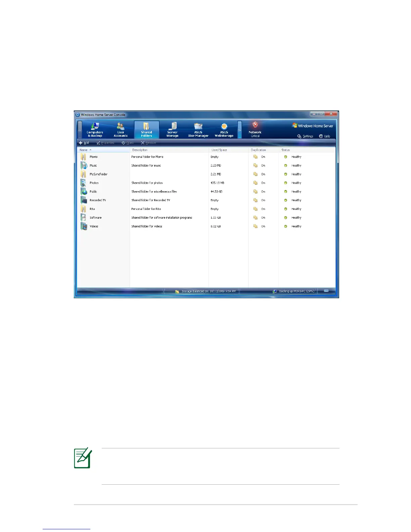Select the Public folder globe icon
Screen dimensions: 411x532
click(x=84, y=192)
